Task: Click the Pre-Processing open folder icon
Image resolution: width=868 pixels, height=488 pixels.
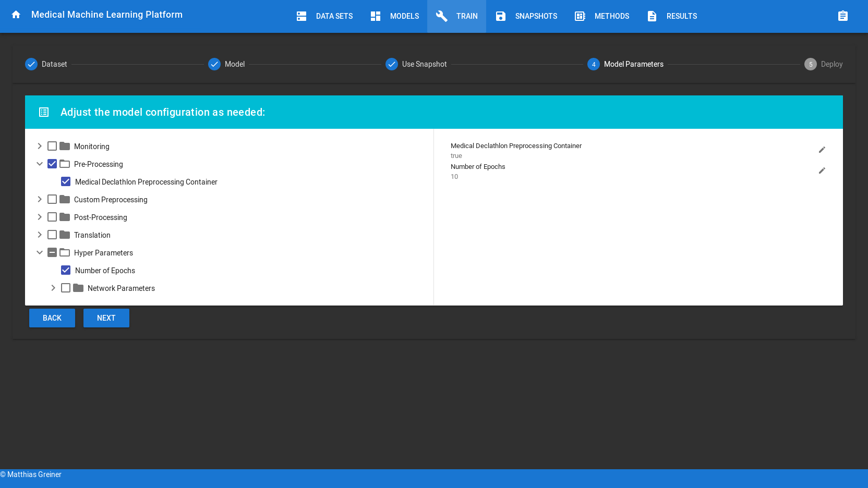Action: pyautogui.click(x=65, y=164)
